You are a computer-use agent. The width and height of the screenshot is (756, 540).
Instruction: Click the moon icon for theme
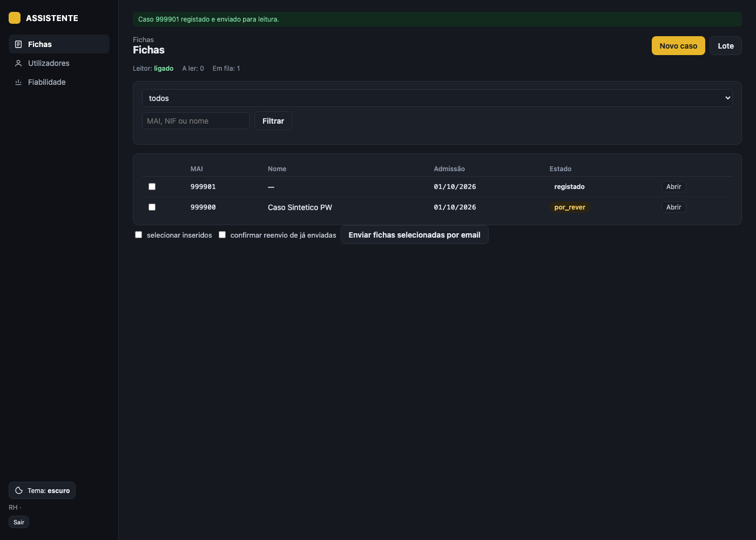click(19, 490)
